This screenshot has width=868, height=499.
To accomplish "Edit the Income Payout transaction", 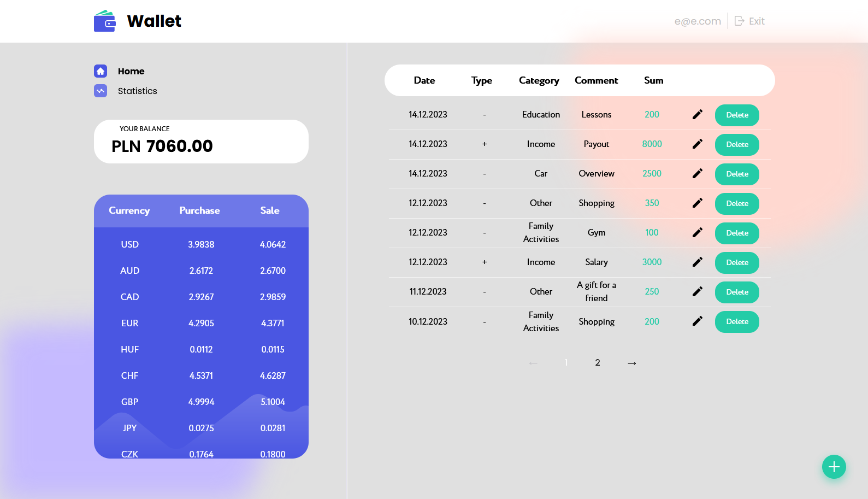I will (698, 144).
